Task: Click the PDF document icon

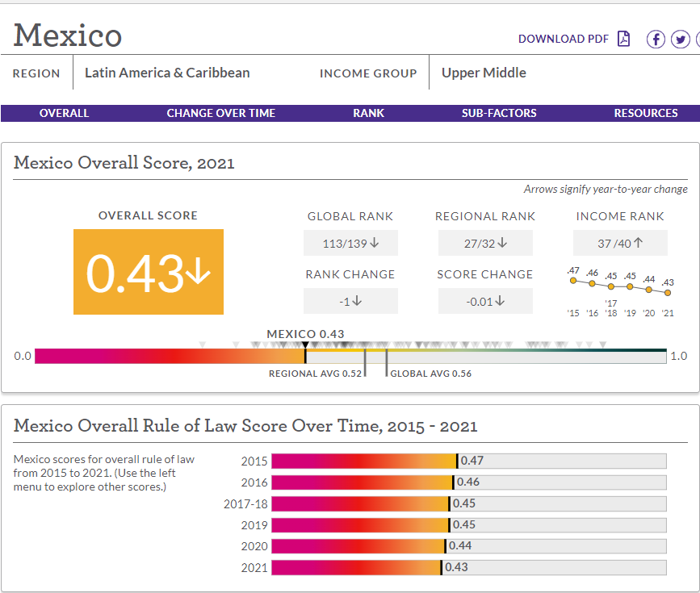Action: pyautogui.click(x=623, y=39)
